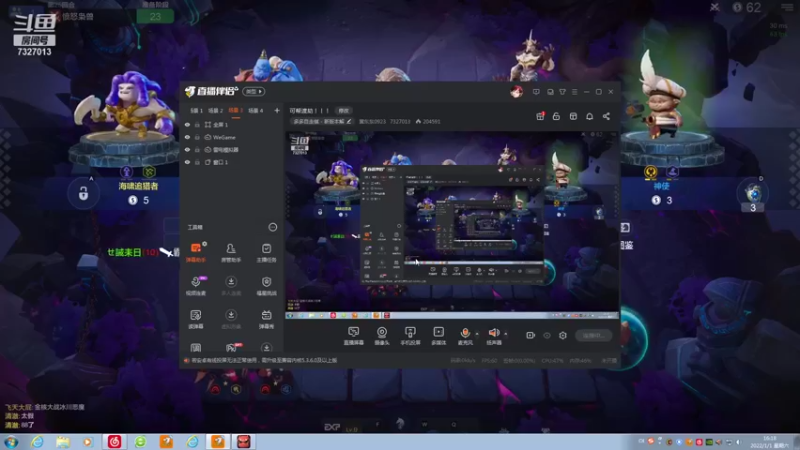Image resolution: width=800 pixels, height=450 pixels.
Task: Open the settings gear near start button
Action: pos(563,335)
